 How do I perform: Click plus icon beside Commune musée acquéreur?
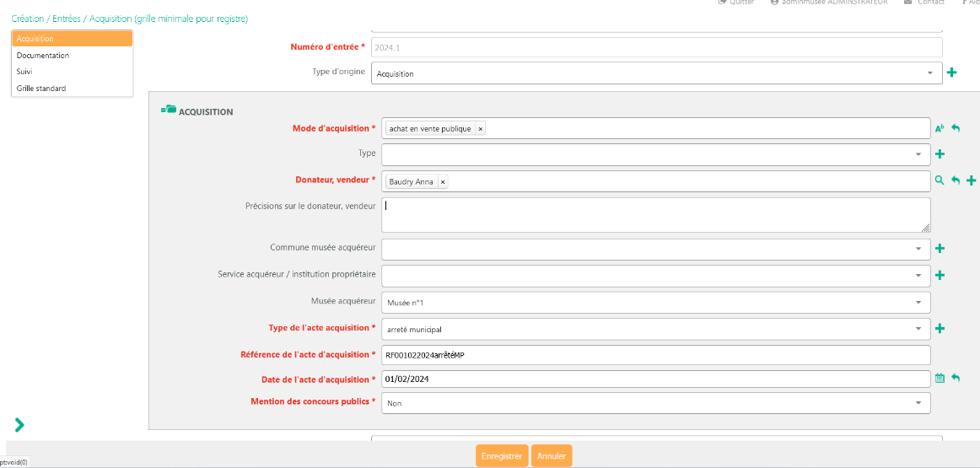click(x=940, y=249)
